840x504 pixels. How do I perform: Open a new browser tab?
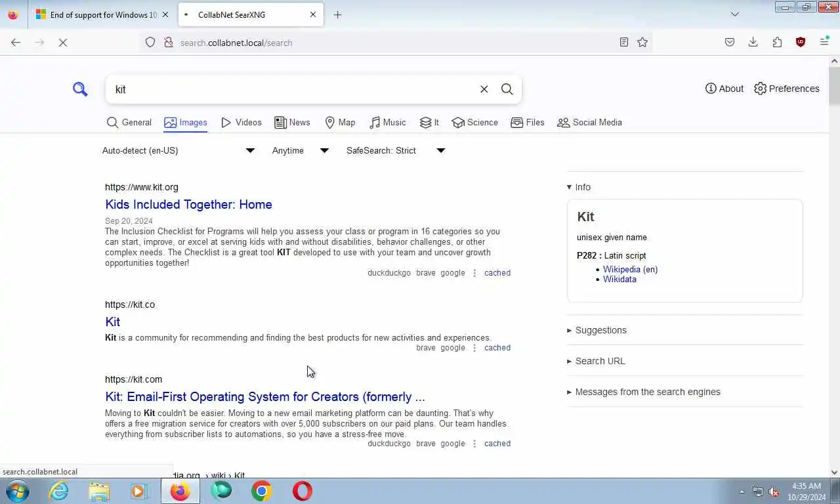click(337, 14)
